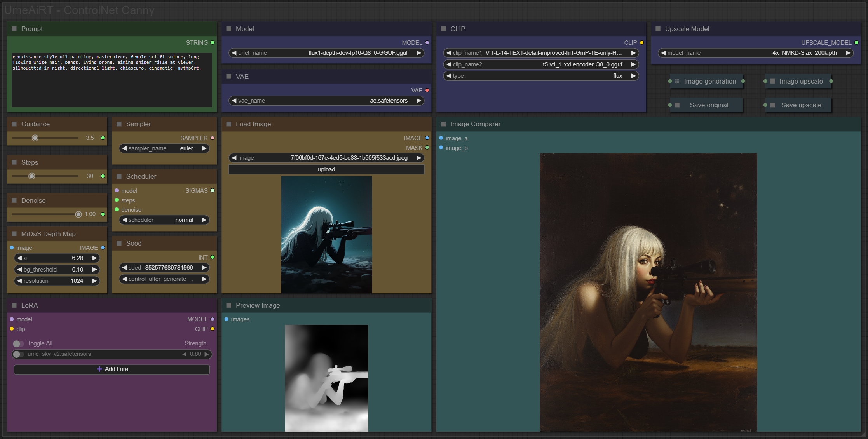Enable the Toggle All LoRA switch
Screen dimensions: 868x439
[x=18, y=343]
